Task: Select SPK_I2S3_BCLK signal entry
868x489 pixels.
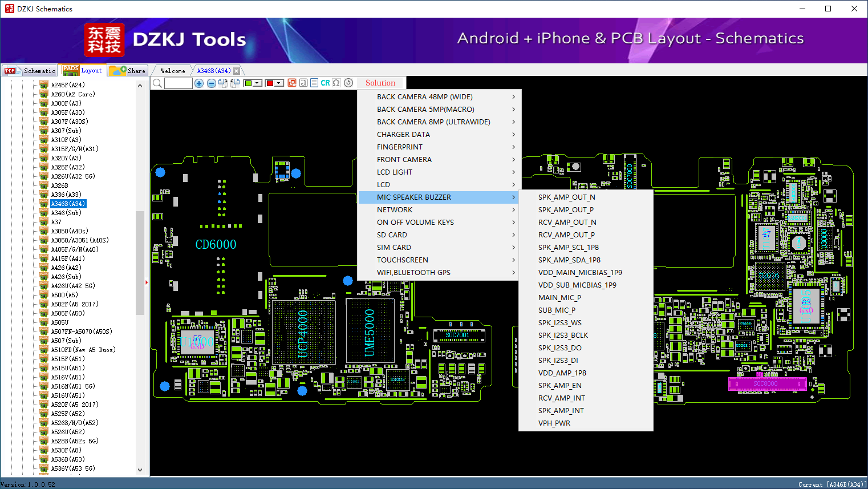Action: coord(586,336)
